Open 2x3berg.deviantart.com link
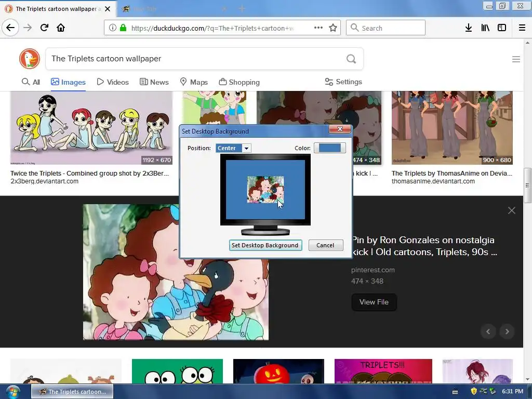This screenshot has height=399, width=532. 45,181
